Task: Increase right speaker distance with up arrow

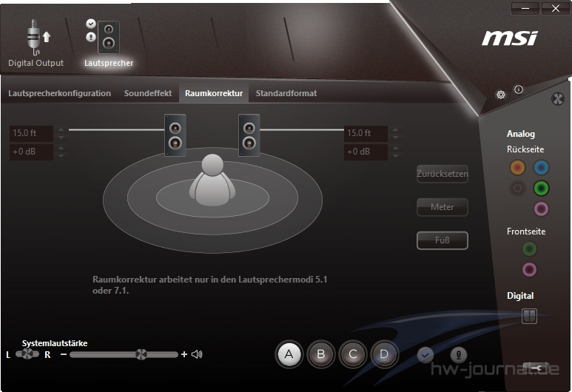Action: pos(395,129)
